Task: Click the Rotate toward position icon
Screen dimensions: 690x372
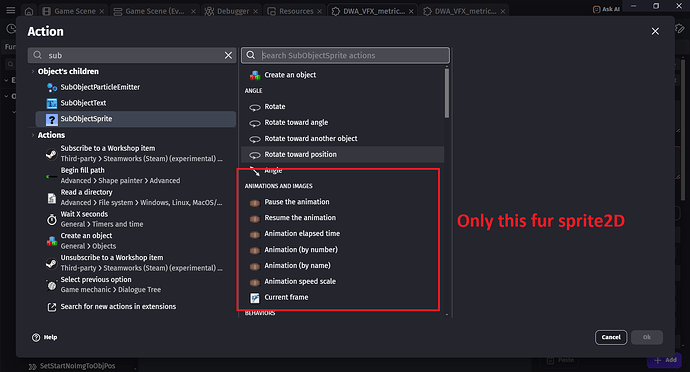Action: coord(255,155)
